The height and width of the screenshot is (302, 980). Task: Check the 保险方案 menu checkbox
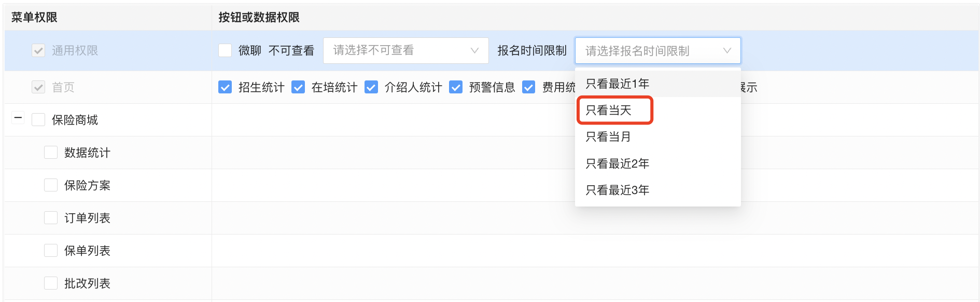click(x=51, y=185)
